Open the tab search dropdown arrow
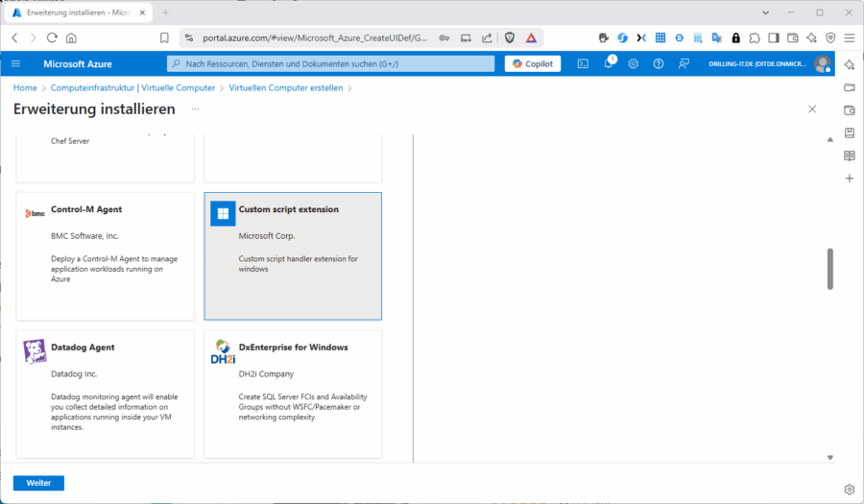This screenshot has width=864, height=504. [x=765, y=12]
